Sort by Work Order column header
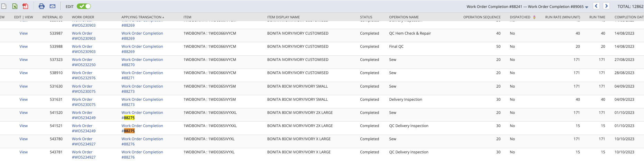 (83, 17)
